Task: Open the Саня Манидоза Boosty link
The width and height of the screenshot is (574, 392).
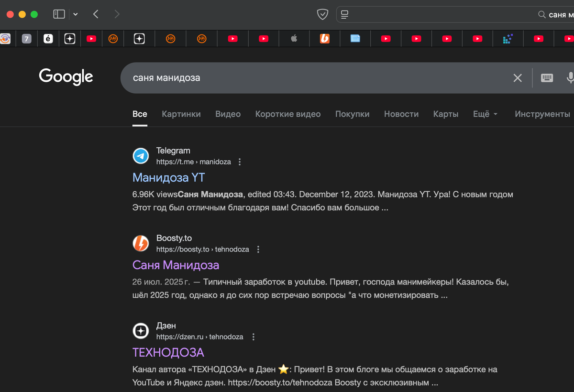Action: coord(176,265)
